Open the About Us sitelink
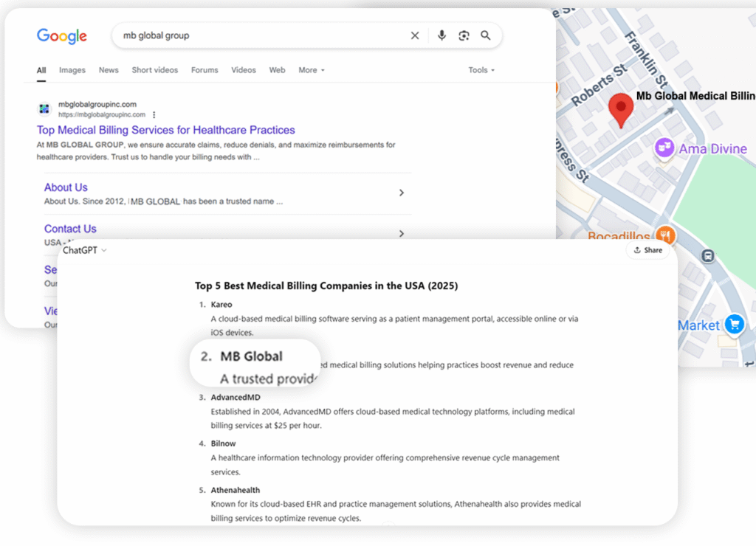Image resolution: width=756 pixels, height=546 pixels. pyautogui.click(x=66, y=187)
